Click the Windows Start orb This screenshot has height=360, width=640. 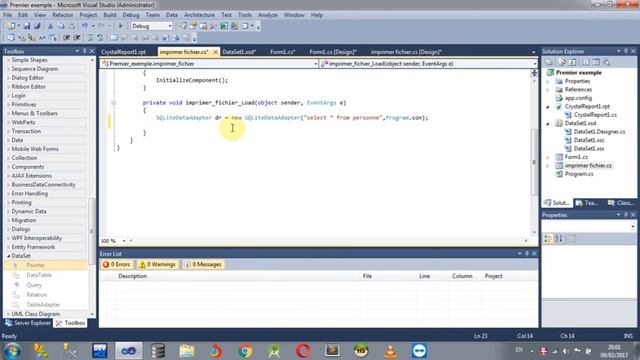tap(12, 351)
